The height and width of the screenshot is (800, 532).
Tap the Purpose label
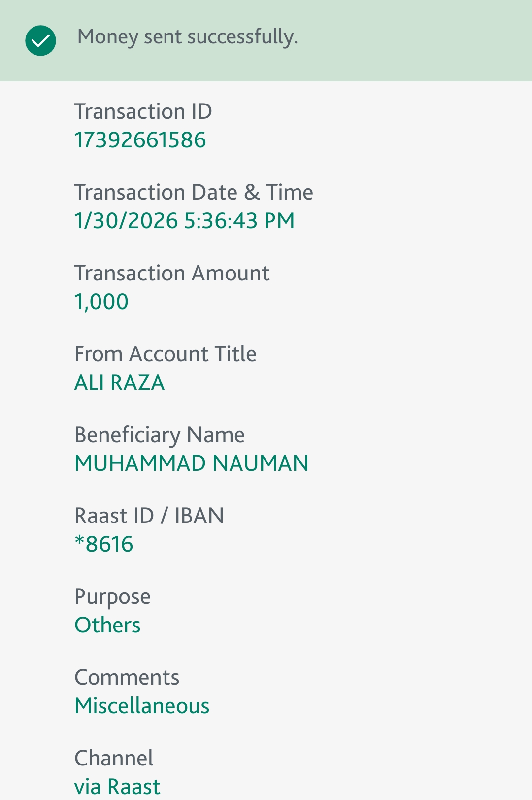[112, 596]
